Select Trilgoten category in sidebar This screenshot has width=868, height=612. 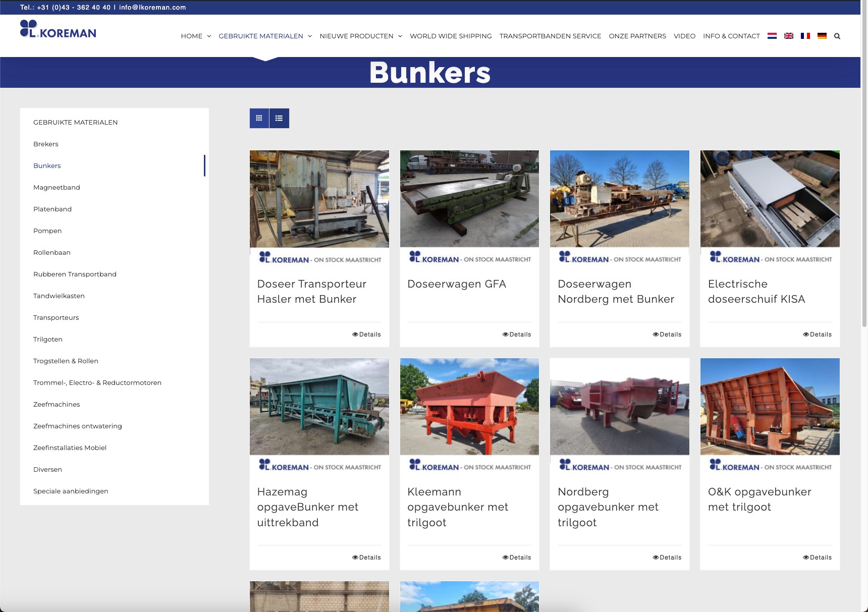(48, 339)
